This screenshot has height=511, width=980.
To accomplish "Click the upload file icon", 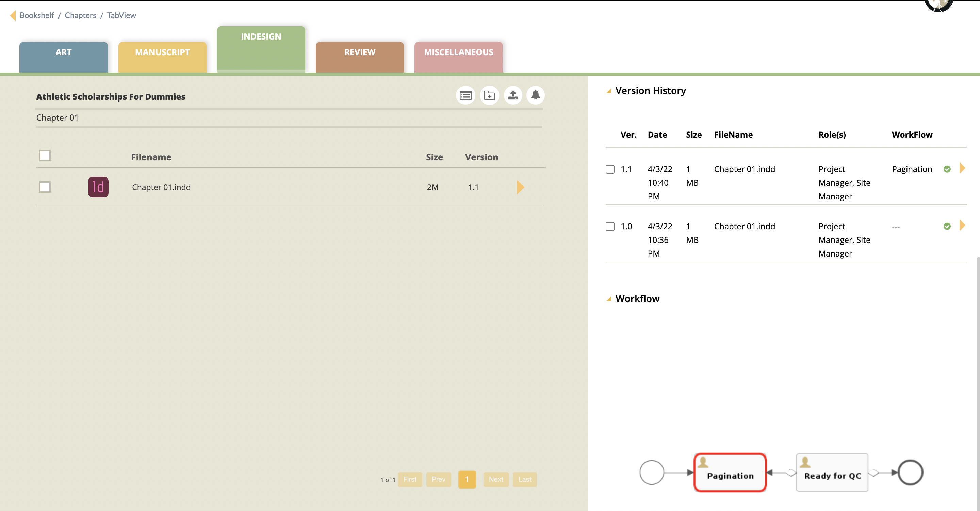I will coord(513,95).
